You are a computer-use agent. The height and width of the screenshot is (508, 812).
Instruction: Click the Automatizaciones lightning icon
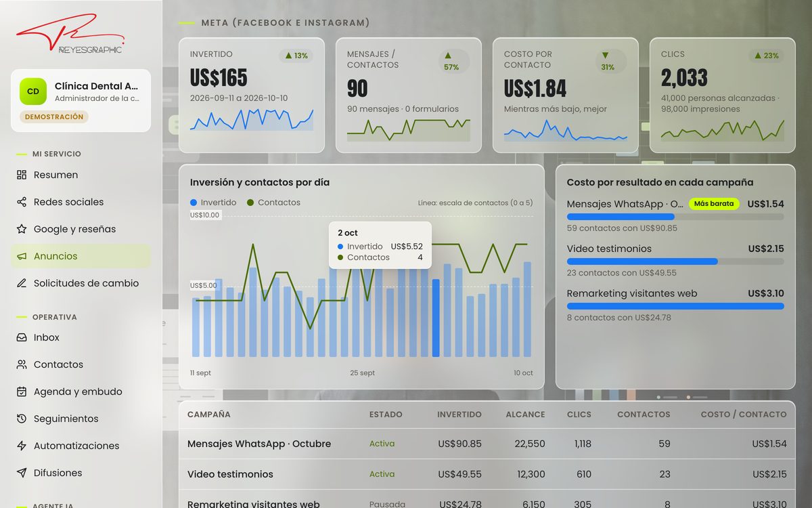coord(22,446)
